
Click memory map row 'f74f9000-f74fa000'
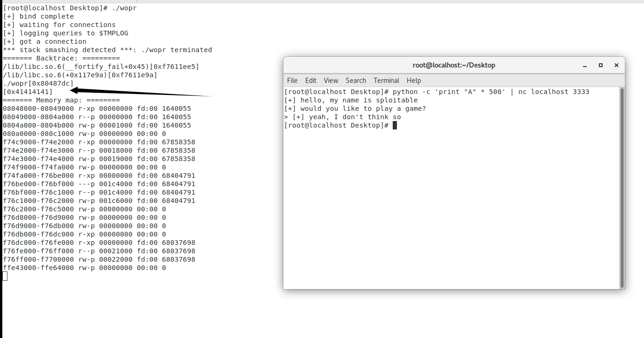(84, 167)
